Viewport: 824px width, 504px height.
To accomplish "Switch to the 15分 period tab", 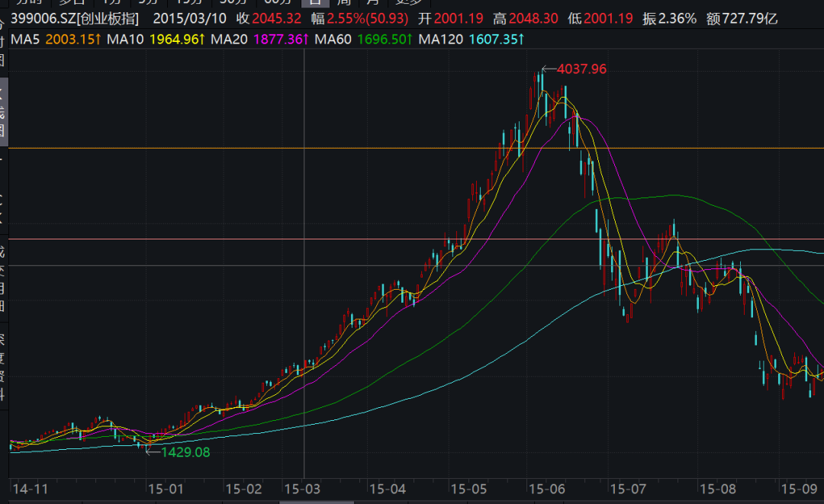I will (189, 3).
